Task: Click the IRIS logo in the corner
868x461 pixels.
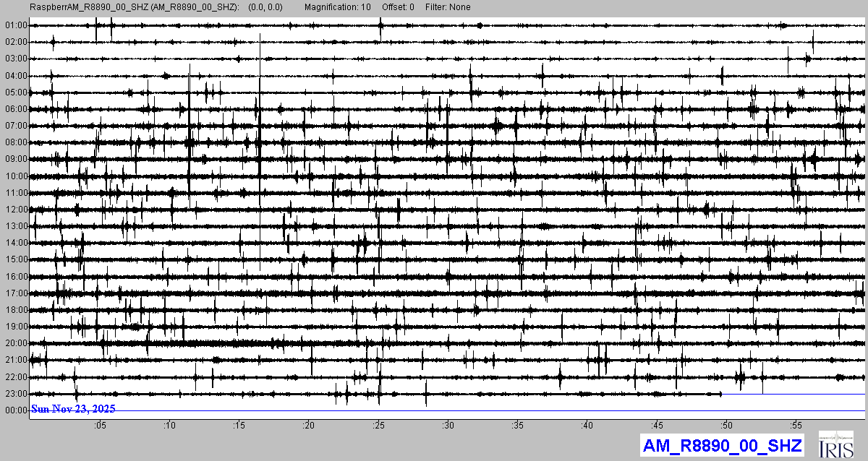Action: point(837,444)
